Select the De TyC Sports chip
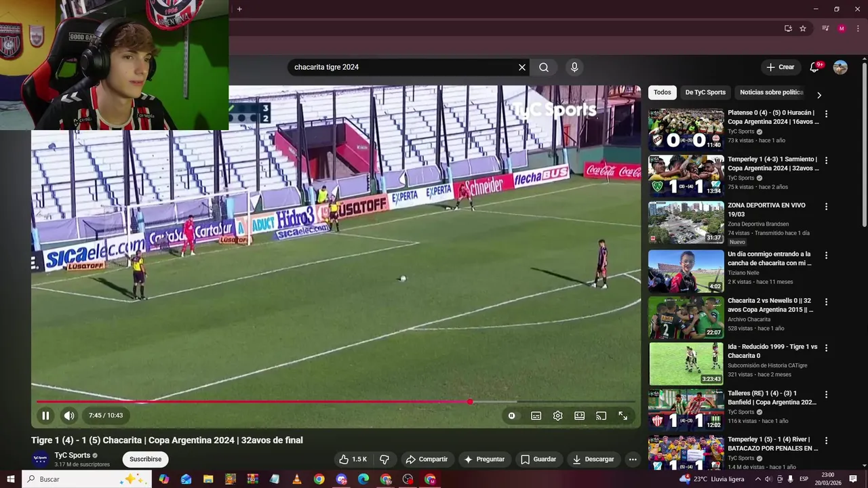This screenshot has width=868, height=488. (x=705, y=92)
